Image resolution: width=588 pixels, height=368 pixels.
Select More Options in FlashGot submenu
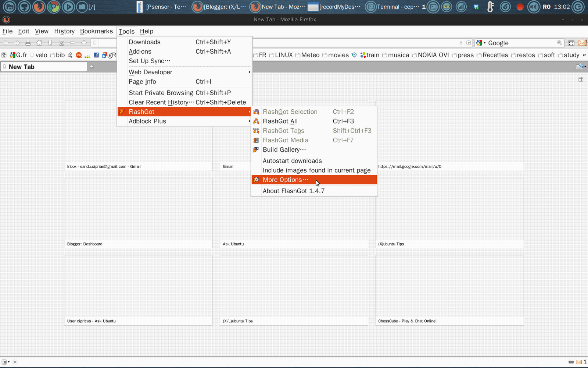314,180
